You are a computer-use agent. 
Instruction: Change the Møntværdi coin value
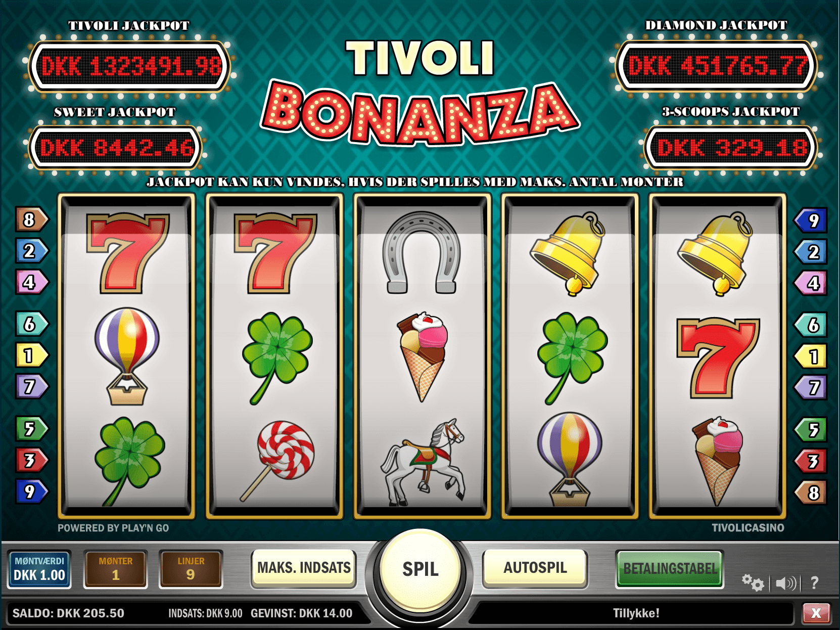[39, 569]
